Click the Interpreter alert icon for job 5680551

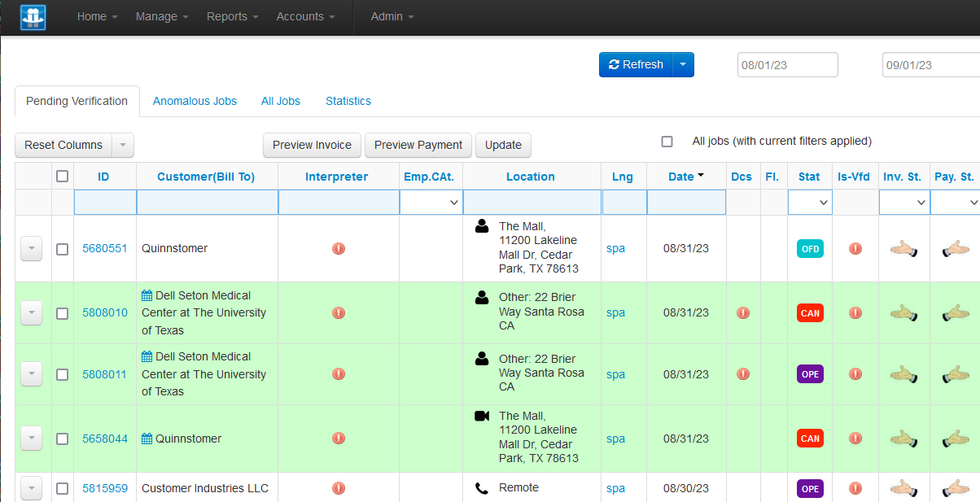click(339, 248)
